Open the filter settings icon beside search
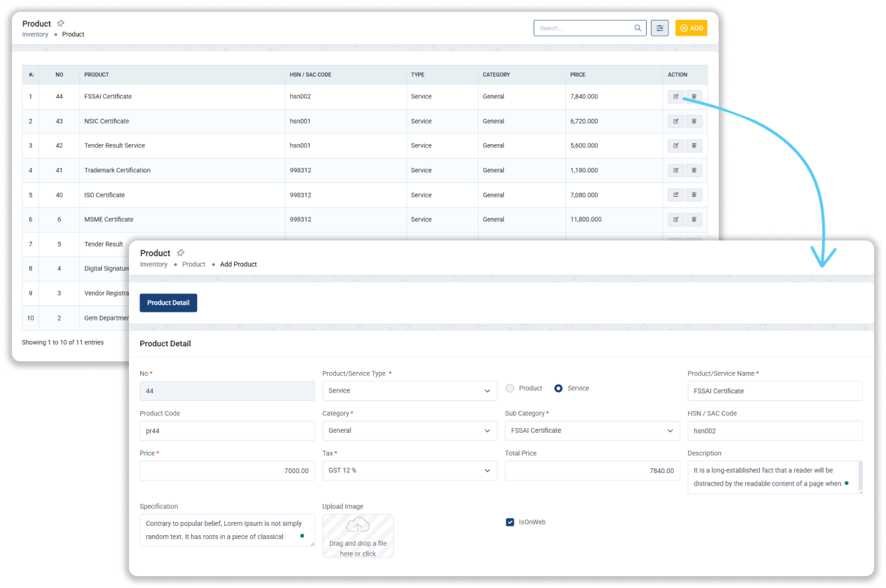Screen dimensions: 886x588 point(659,28)
